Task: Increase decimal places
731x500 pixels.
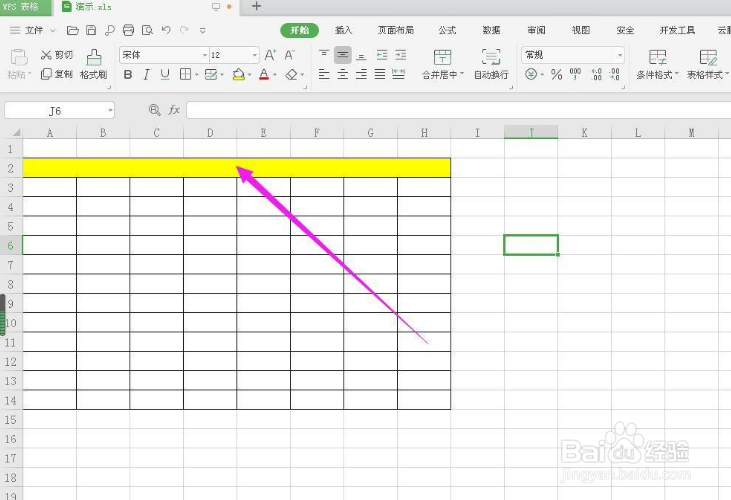Action: (596, 75)
